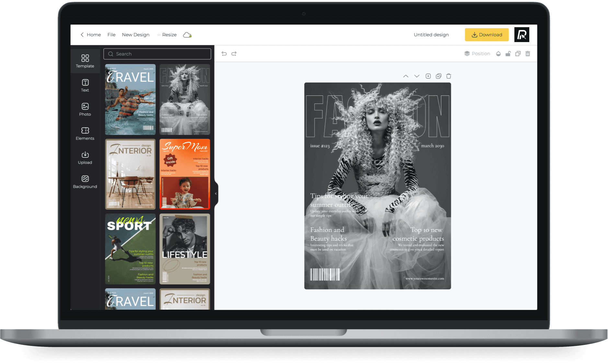Go back Home via chevron link
The image size is (608, 364).
coord(91,35)
